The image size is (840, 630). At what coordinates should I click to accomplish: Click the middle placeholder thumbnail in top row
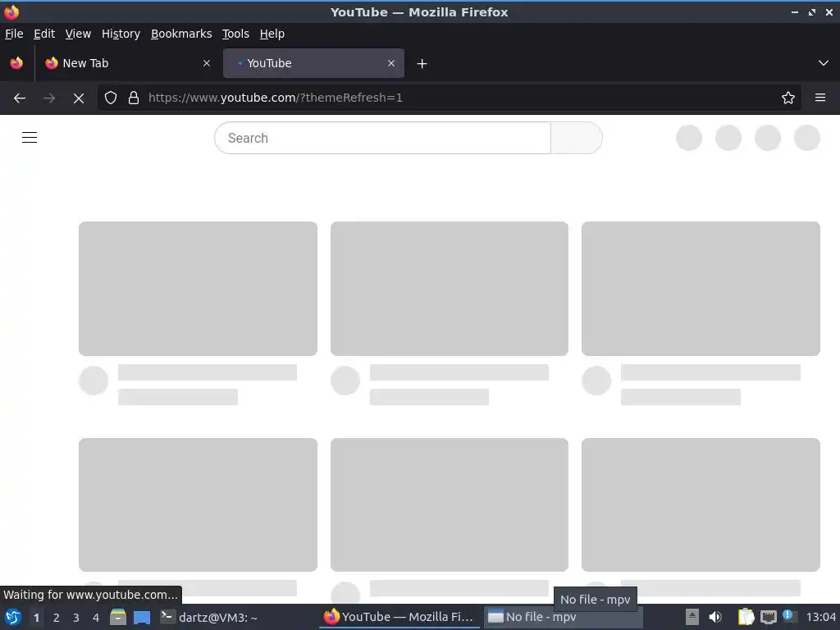click(x=450, y=289)
